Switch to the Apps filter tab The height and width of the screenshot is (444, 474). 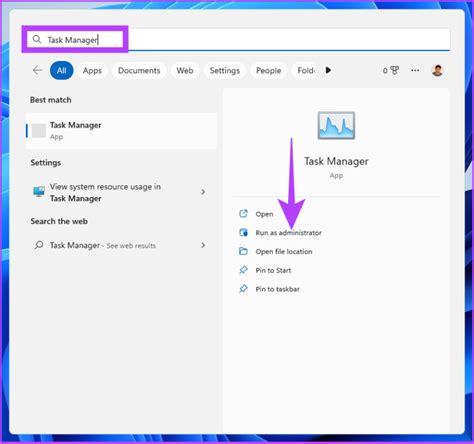tap(92, 70)
